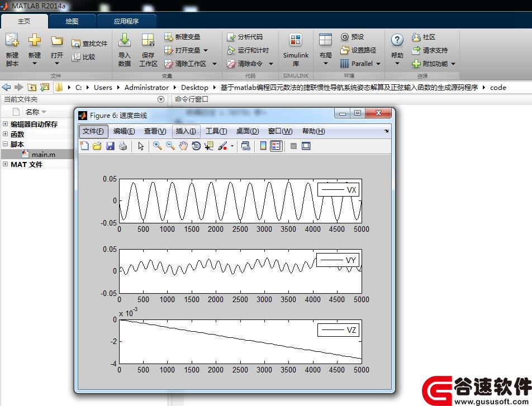
Task: Select the Edit Plot arrow tool
Action: pos(141,146)
